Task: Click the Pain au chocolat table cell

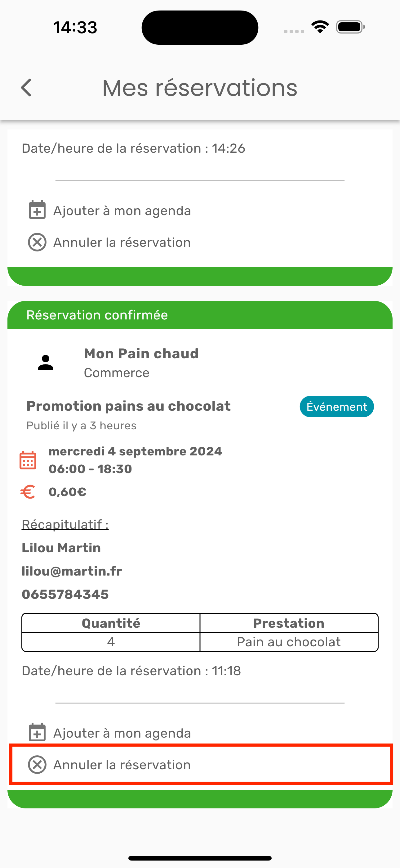Action: [x=289, y=642]
